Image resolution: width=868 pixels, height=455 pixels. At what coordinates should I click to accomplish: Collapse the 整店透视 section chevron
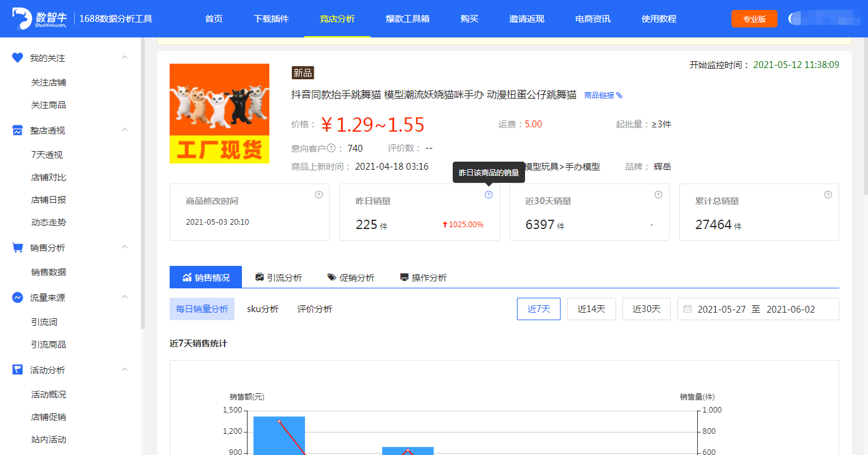pyautogui.click(x=125, y=130)
